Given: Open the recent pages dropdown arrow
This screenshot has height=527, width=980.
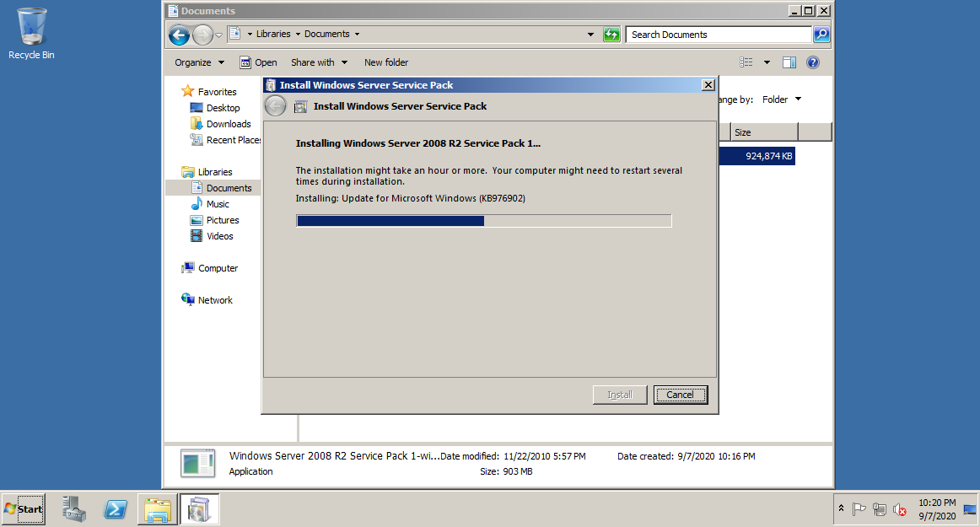Looking at the screenshot, I should pos(218,35).
